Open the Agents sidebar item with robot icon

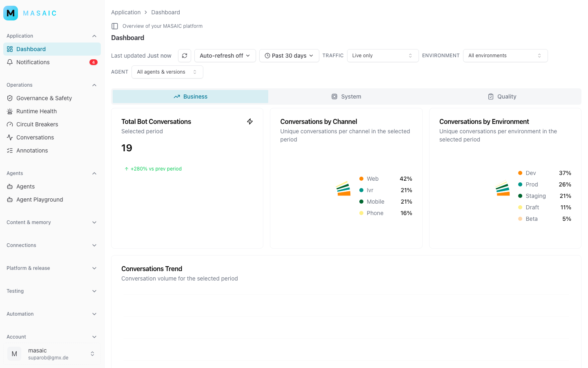click(52, 186)
